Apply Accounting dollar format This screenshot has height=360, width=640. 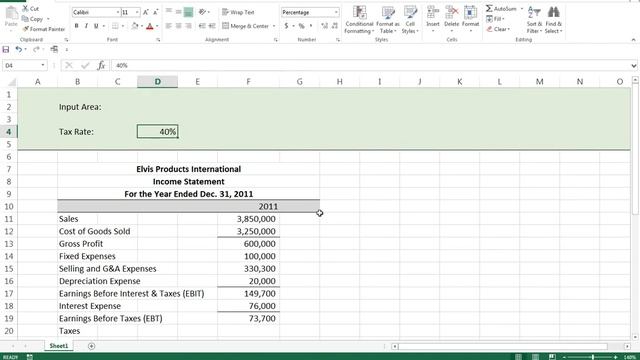pyautogui.click(x=286, y=26)
